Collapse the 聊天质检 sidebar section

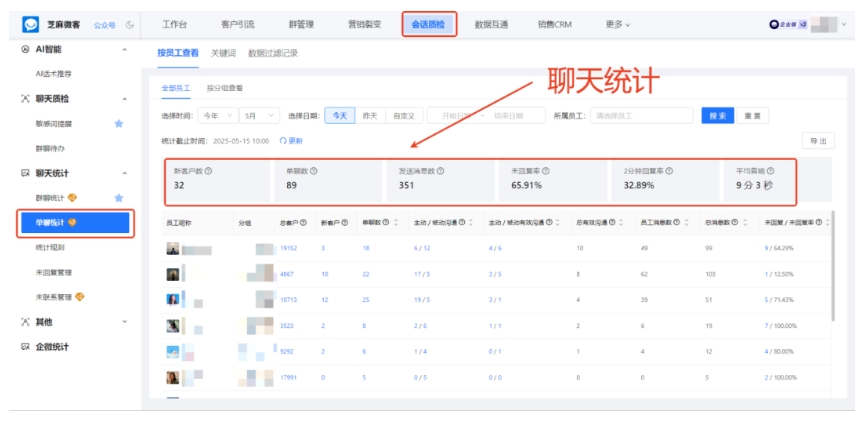pyautogui.click(x=125, y=99)
